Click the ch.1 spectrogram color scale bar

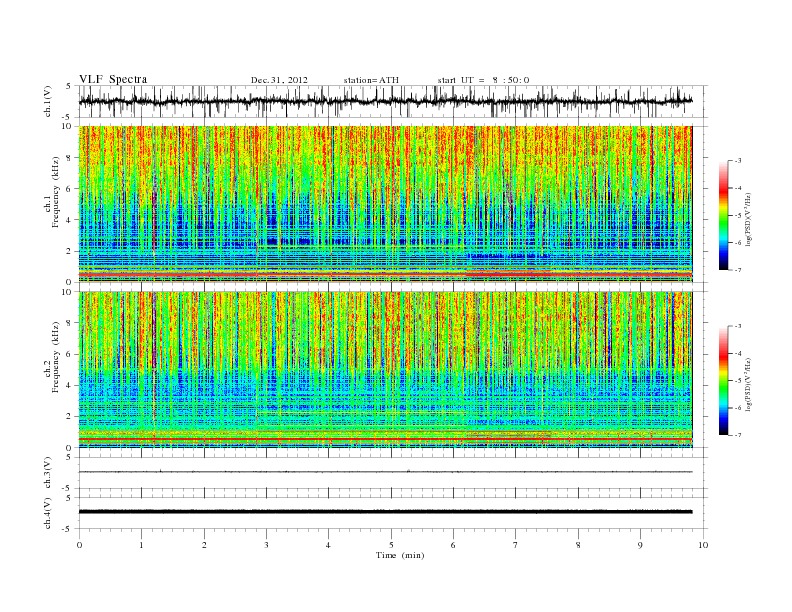coord(724,215)
